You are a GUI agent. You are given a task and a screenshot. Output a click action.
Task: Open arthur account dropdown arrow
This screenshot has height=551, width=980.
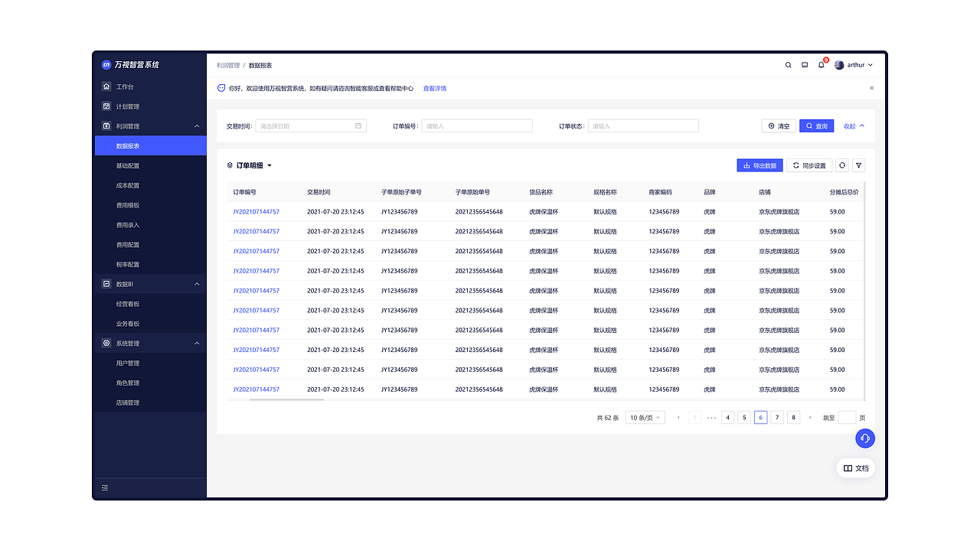(871, 65)
